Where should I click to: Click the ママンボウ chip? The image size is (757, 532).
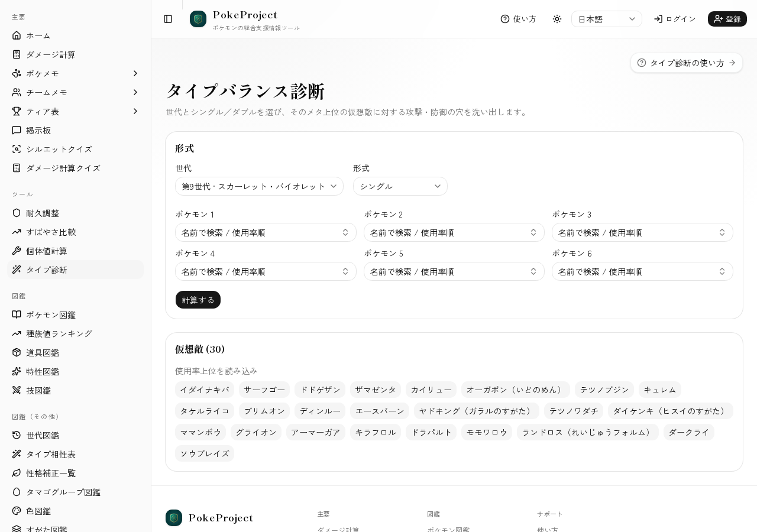pyautogui.click(x=200, y=432)
